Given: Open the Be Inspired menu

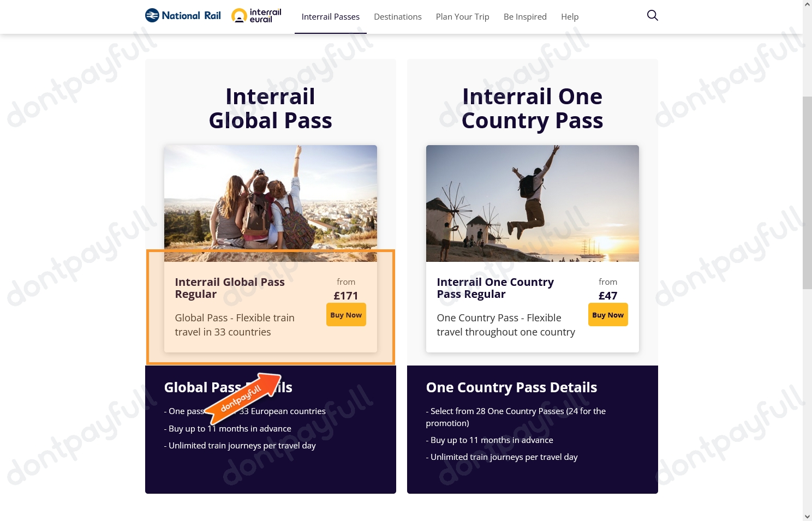Looking at the screenshot, I should click(525, 17).
